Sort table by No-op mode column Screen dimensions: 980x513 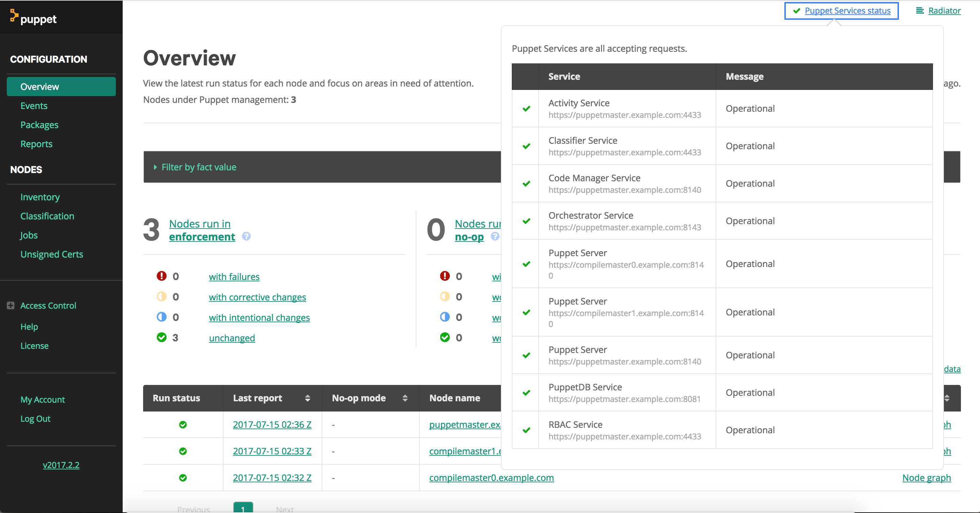[x=405, y=398]
